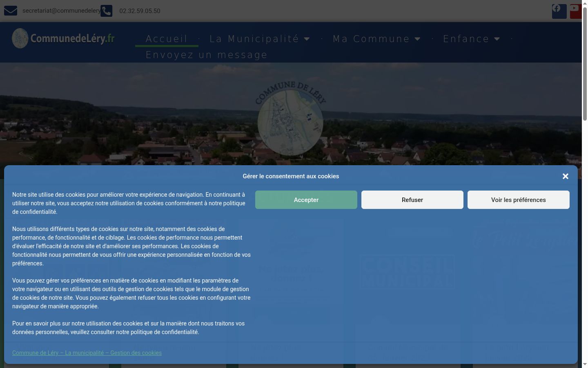Click the phone icon in top bar
588x368 pixels.
(x=106, y=11)
